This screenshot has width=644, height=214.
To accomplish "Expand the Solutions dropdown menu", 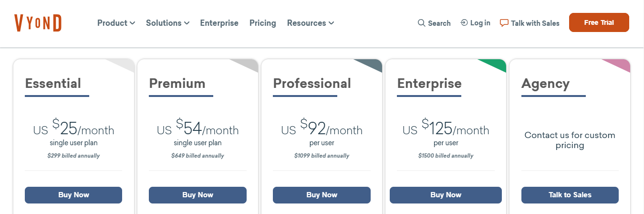I will point(167,23).
